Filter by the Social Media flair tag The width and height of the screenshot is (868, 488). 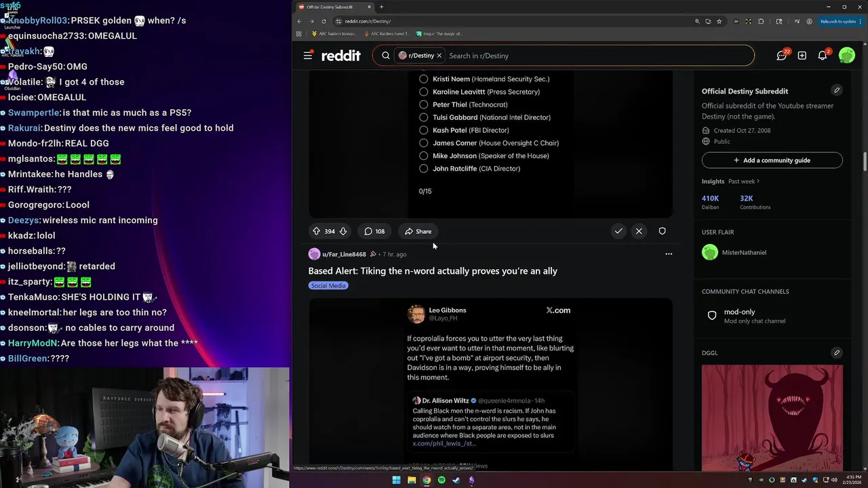[x=328, y=285]
